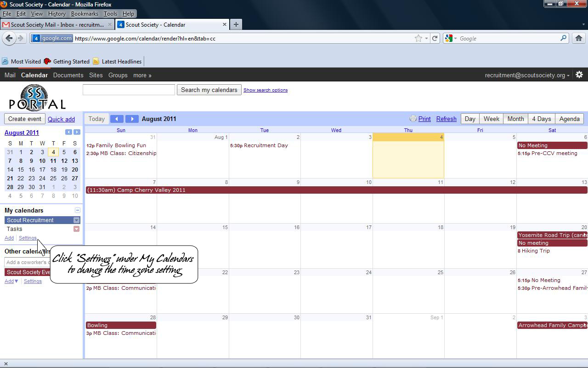Open the Tools menu

click(110, 14)
